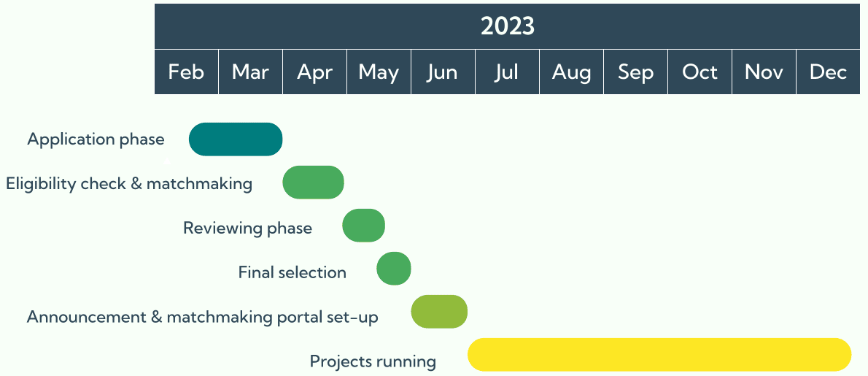The width and height of the screenshot is (868, 376).
Task: Select the Eligibility check & matchmaking bar
Action: pyautogui.click(x=313, y=183)
